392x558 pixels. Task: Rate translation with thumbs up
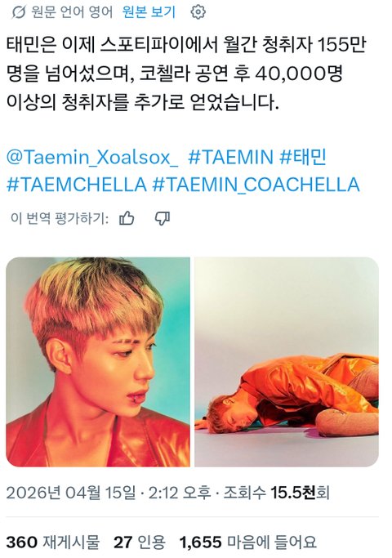point(127,218)
